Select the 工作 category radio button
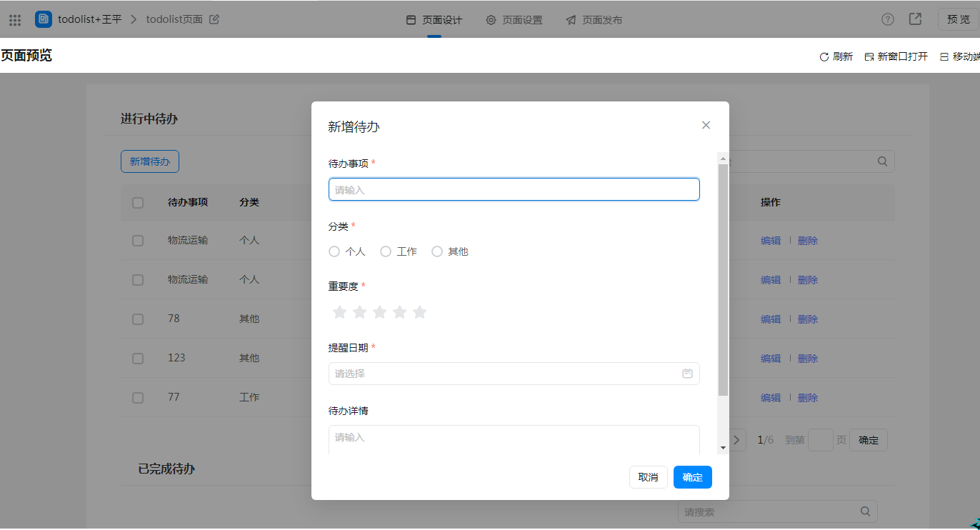980x530 pixels. click(386, 251)
